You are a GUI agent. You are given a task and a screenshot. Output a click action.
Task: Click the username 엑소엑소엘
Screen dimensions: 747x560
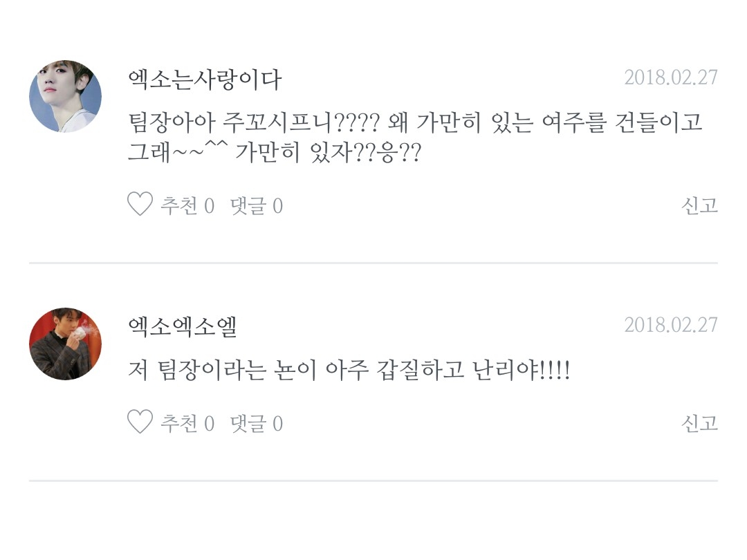(183, 326)
